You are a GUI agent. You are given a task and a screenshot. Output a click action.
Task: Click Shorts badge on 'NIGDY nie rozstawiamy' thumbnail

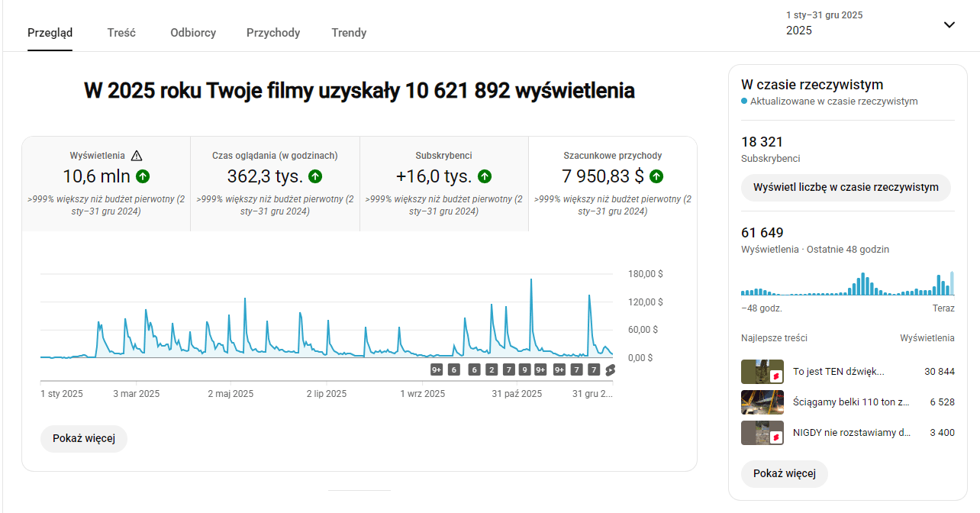click(x=775, y=437)
